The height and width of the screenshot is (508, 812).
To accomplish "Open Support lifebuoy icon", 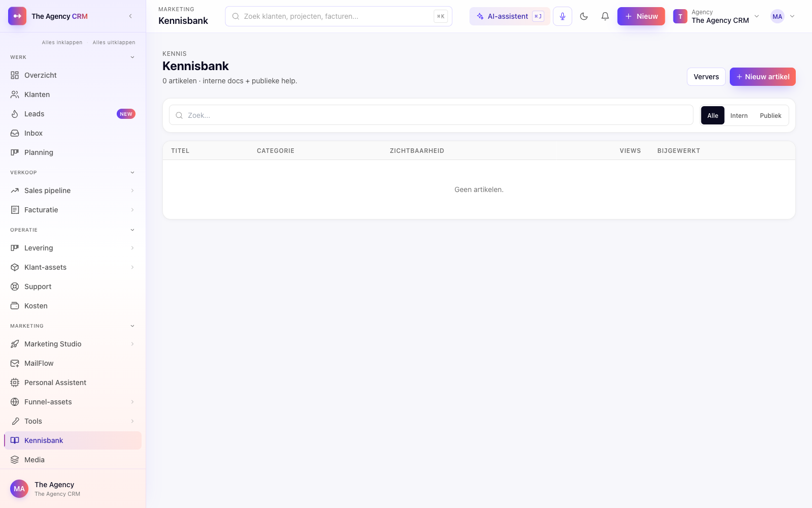I will [x=15, y=287].
